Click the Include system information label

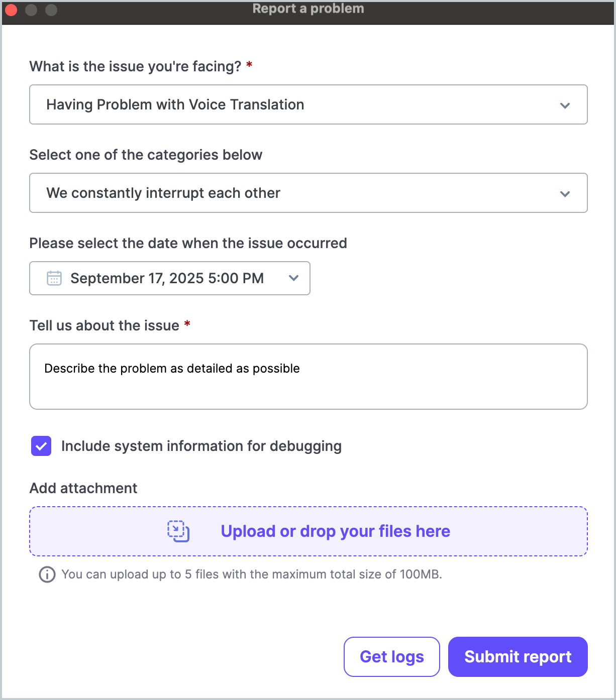pyautogui.click(x=201, y=446)
